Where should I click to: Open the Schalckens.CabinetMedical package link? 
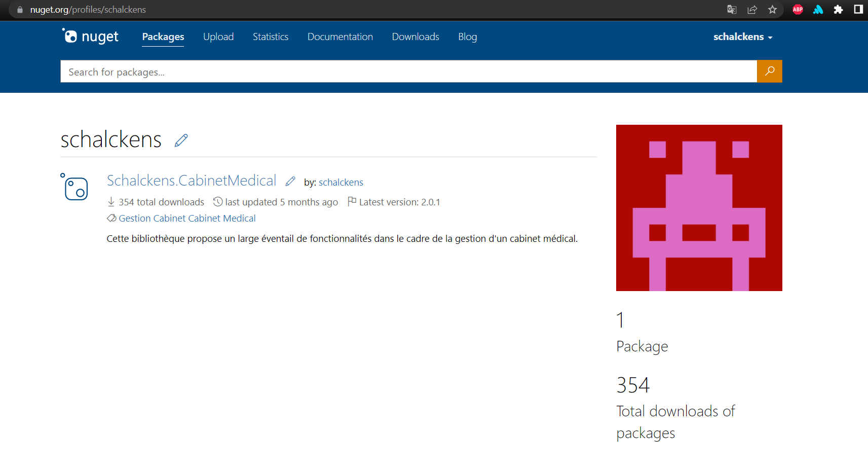tap(192, 181)
